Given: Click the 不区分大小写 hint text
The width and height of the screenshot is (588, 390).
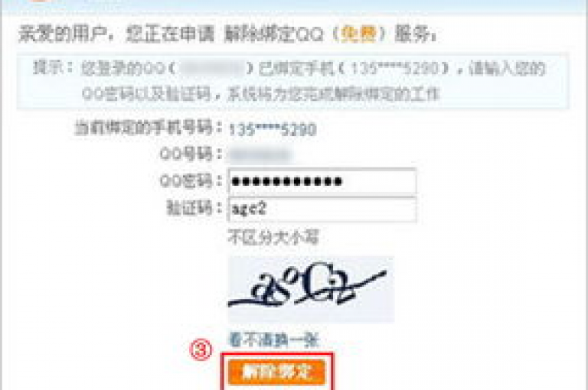Looking at the screenshot, I should tap(273, 237).
